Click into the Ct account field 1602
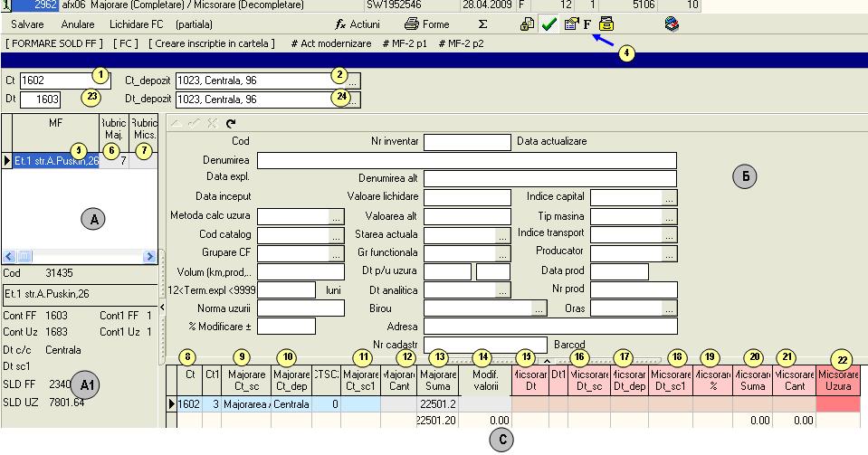Screen dimensions: 868x455 65,81
